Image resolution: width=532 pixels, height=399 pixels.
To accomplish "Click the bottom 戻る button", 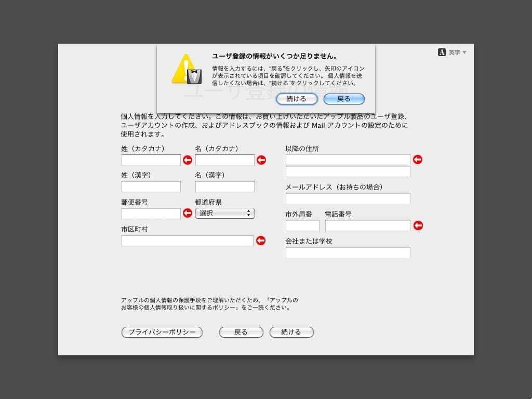I will pos(241,332).
